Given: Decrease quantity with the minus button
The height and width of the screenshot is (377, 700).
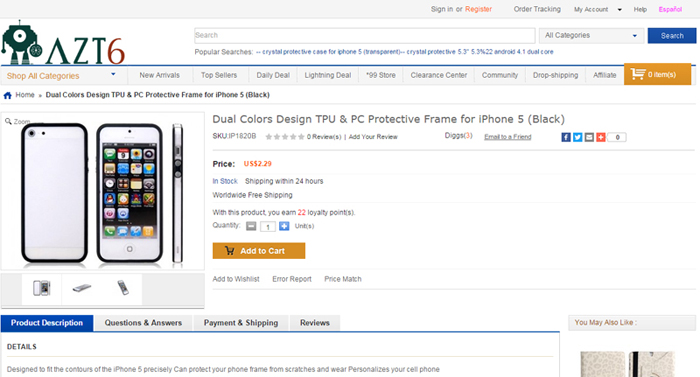Looking at the screenshot, I should (x=251, y=226).
